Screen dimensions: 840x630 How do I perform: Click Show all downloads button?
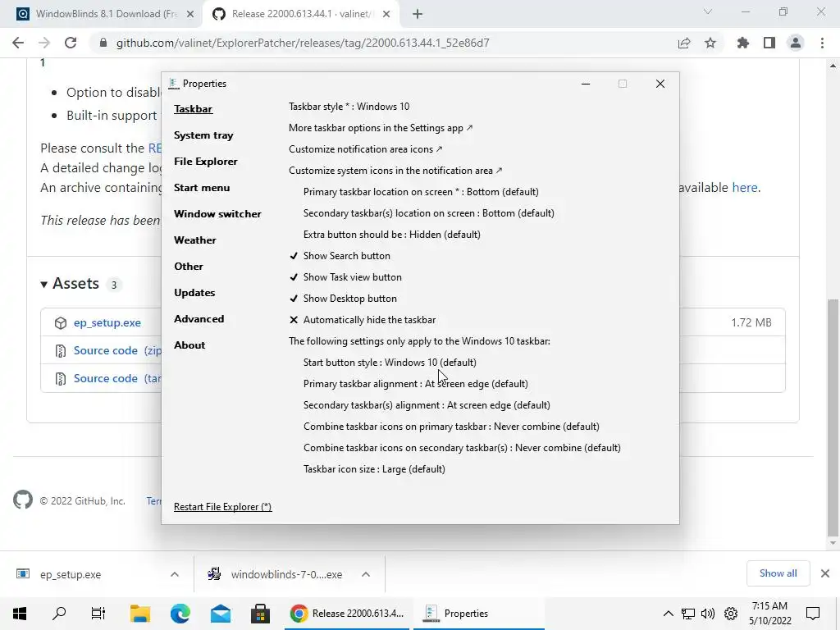tap(778, 573)
